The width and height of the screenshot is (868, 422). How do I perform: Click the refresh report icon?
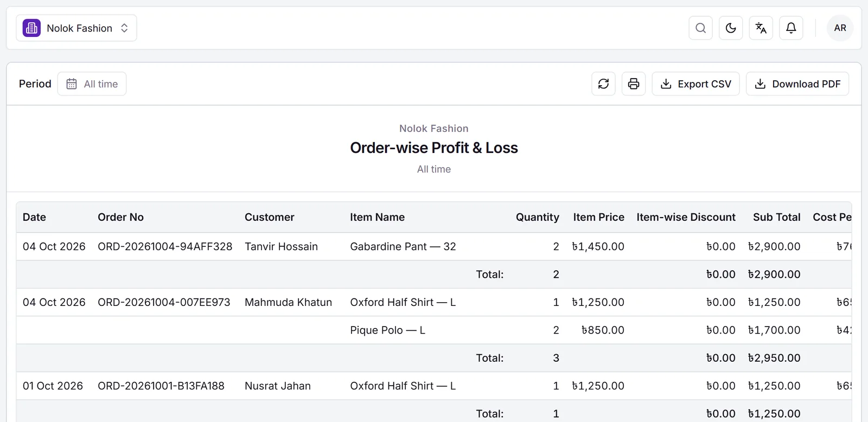tap(603, 84)
